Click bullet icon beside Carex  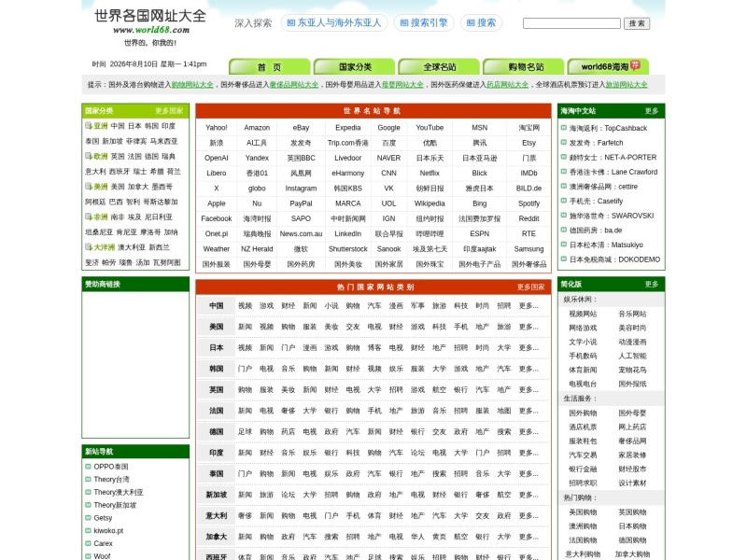click(x=88, y=543)
